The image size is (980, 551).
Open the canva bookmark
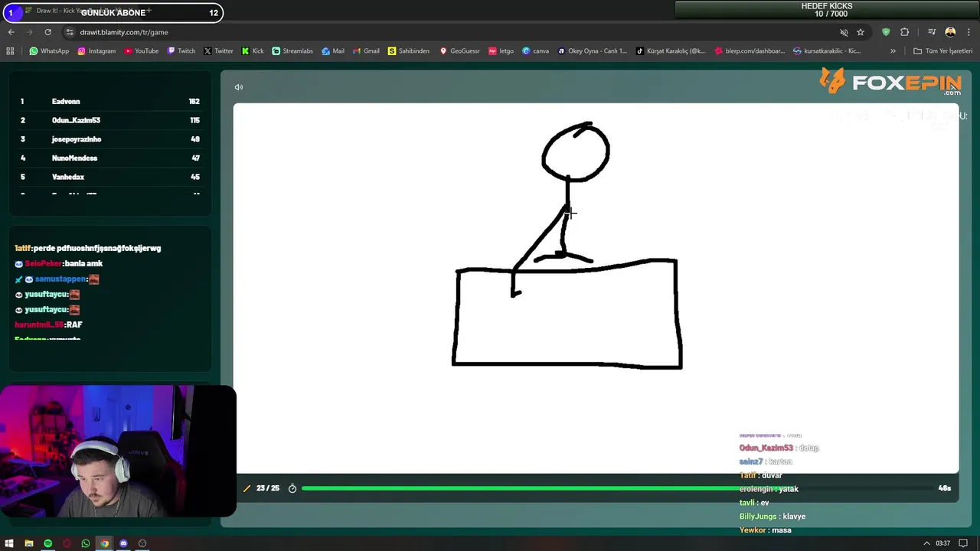(535, 51)
